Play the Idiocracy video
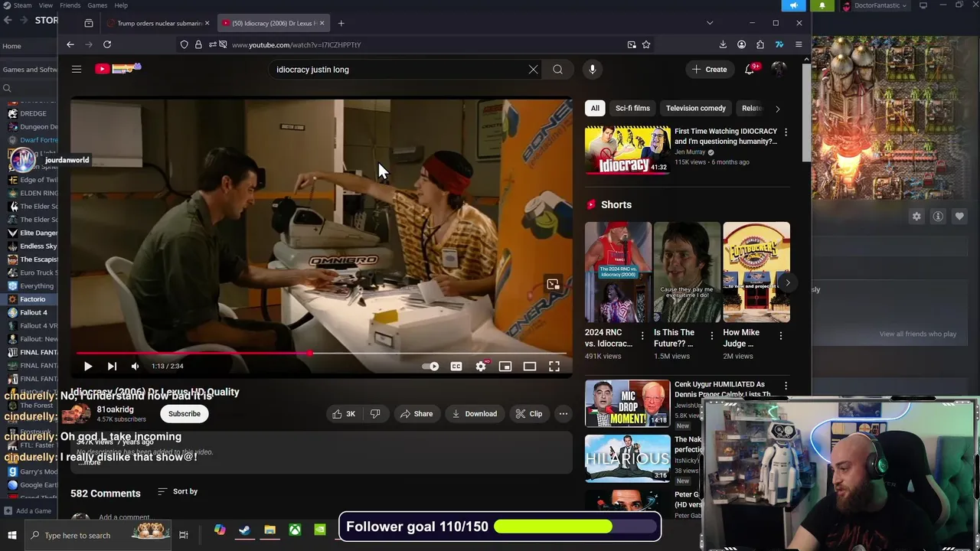The width and height of the screenshot is (980, 551). (x=87, y=367)
